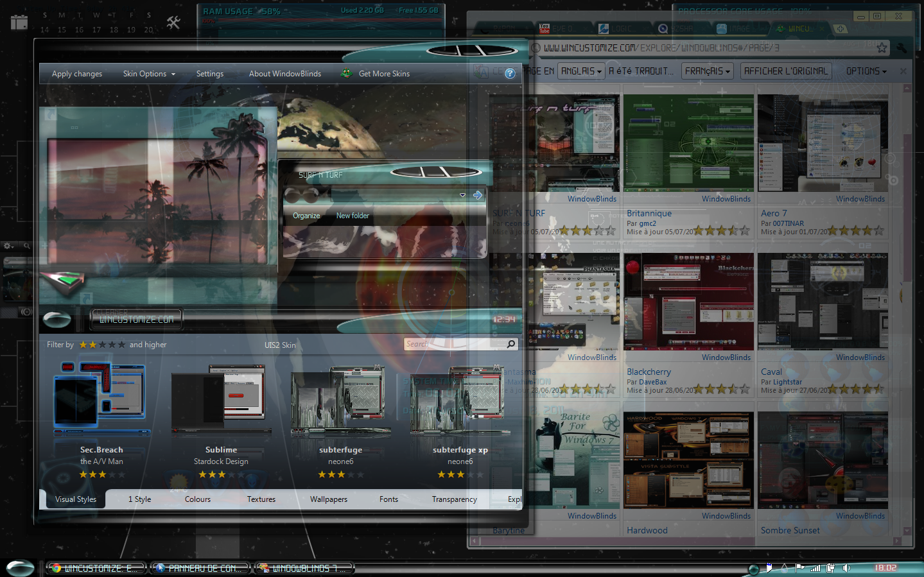Bookmark page with star icon in browser
The image size is (924, 577).
pyautogui.click(x=882, y=47)
